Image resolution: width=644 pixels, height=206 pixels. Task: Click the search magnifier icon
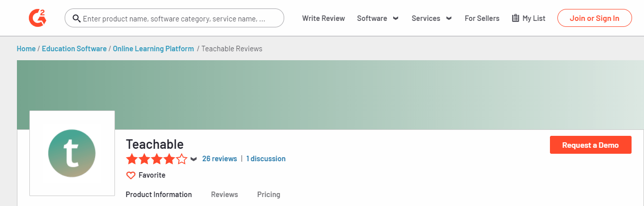(x=77, y=18)
